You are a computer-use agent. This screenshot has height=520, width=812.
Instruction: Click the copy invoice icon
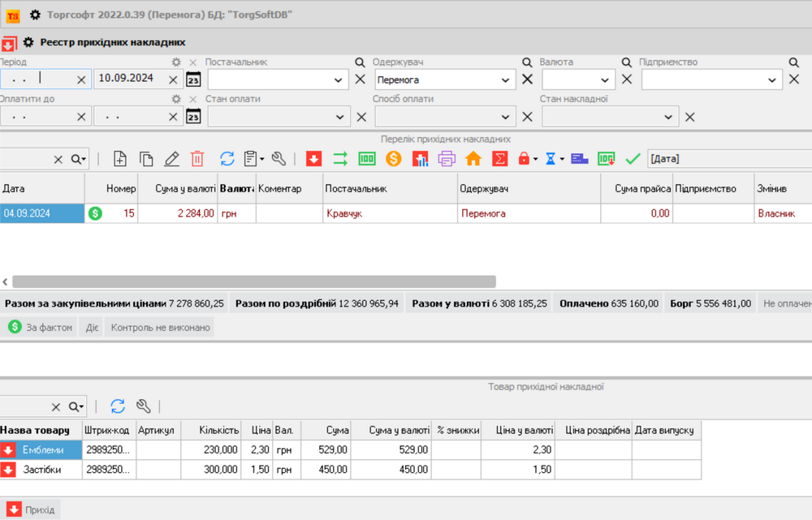146,159
